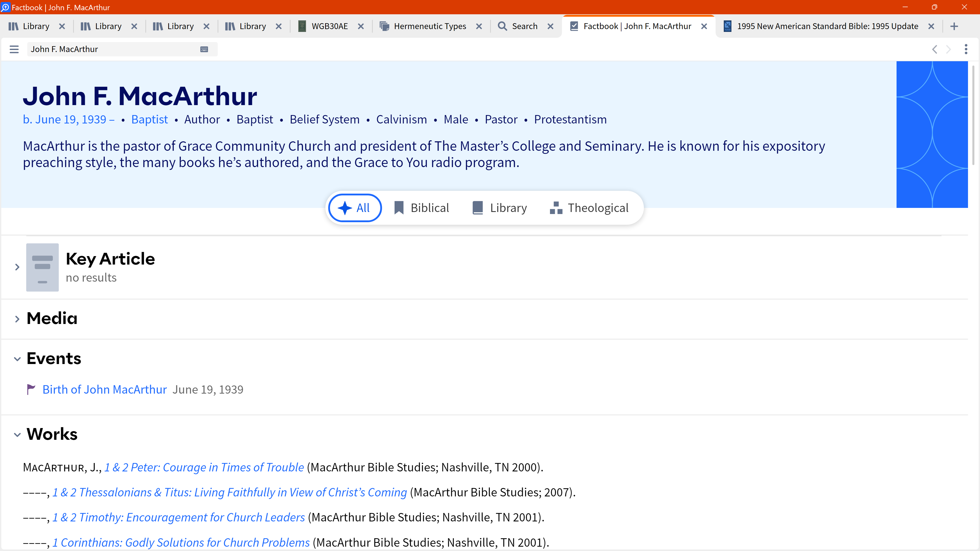Switch to the WGB30AE tab
980x551 pixels.
tap(323, 26)
